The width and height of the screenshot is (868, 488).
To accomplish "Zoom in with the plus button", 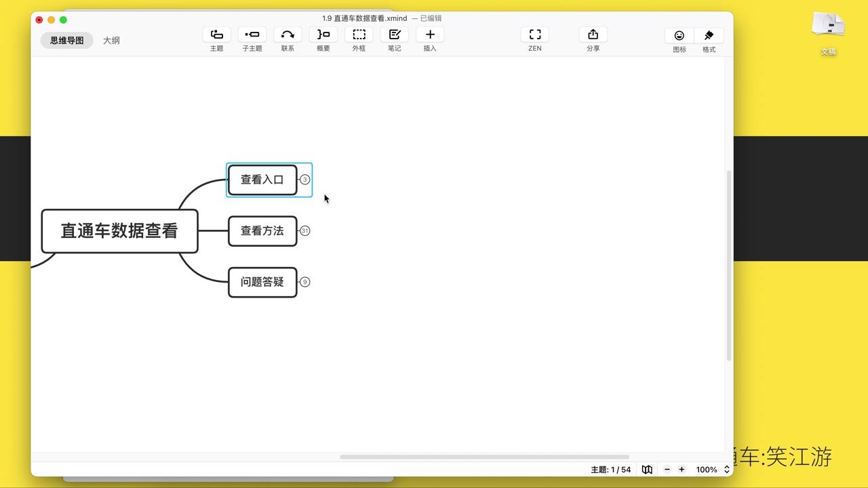I will pyautogui.click(x=682, y=470).
